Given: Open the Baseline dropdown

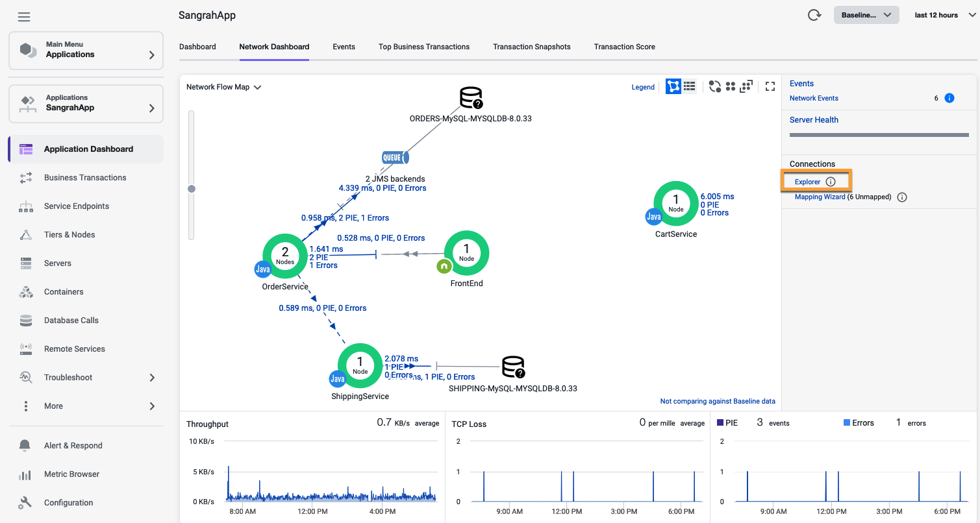Looking at the screenshot, I should [866, 15].
